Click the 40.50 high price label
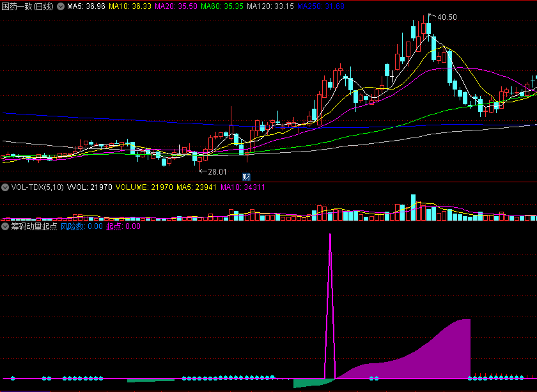This screenshot has height=392, width=537. pos(447,17)
